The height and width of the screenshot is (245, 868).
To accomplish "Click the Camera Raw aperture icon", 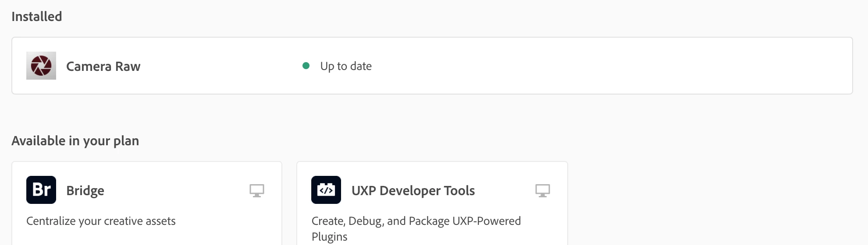I will click(41, 66).
